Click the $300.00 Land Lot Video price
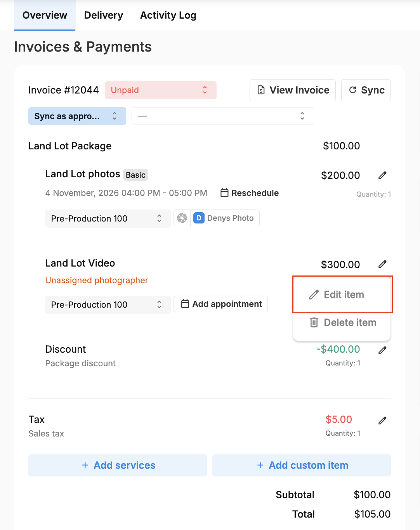Screen dimensions: 420x530 coord(340,265)
